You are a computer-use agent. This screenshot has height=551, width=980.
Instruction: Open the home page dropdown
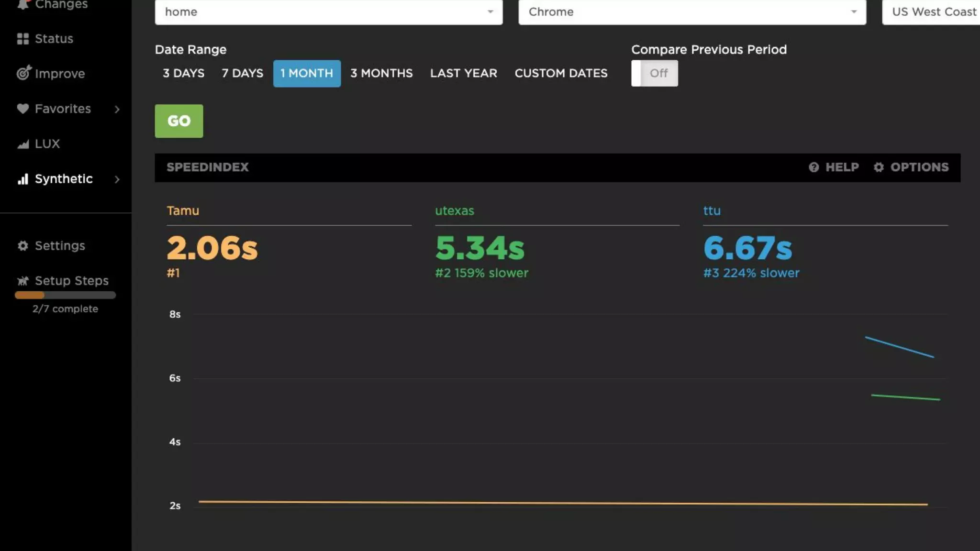click(x=328, y=12)
